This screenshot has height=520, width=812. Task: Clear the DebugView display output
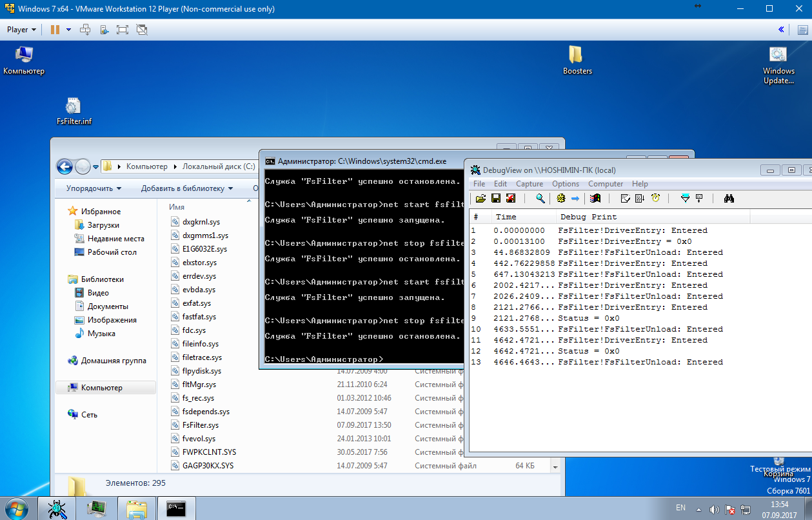[x=511, y=199]
